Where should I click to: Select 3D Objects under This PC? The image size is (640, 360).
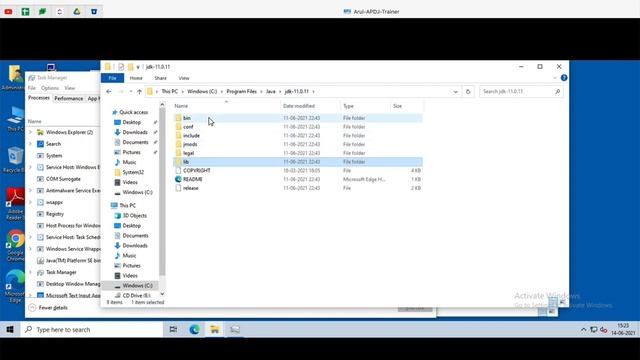[134, 216]
